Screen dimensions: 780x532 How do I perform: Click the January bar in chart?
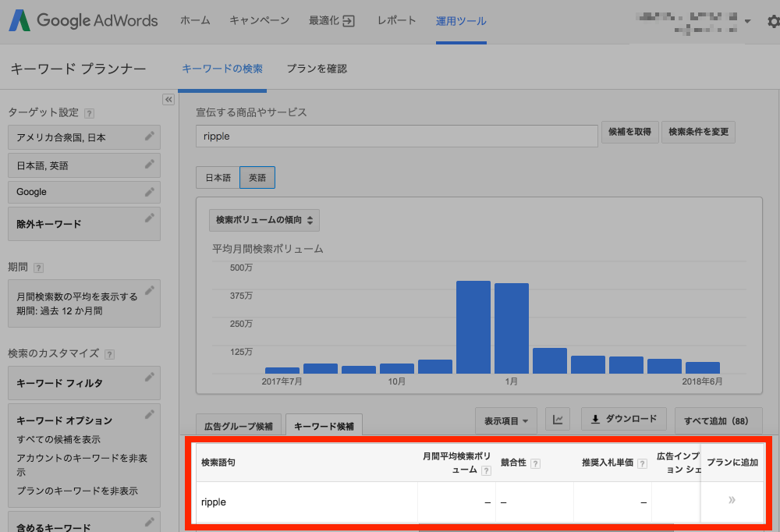[512, 328]
